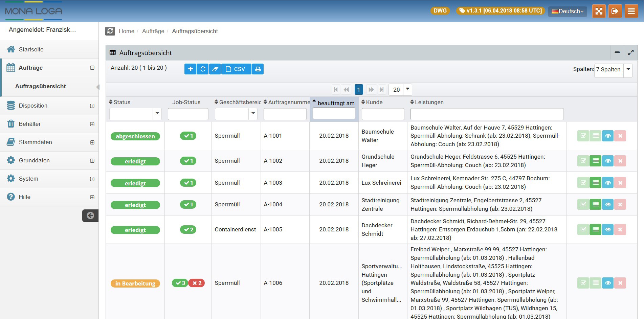This screenshot has height=319, width=644.
Task: Open the hamburger menu in the header
Action: (x=631, y=11)
